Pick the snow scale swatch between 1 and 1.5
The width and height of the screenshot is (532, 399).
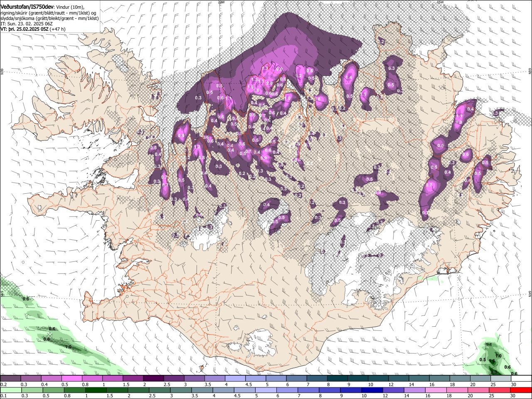(112, 379)
